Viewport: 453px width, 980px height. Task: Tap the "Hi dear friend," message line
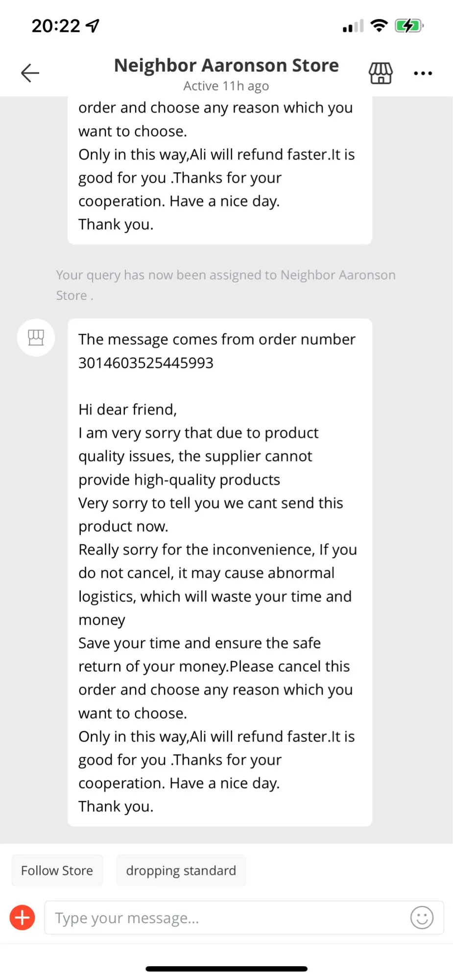128,409
